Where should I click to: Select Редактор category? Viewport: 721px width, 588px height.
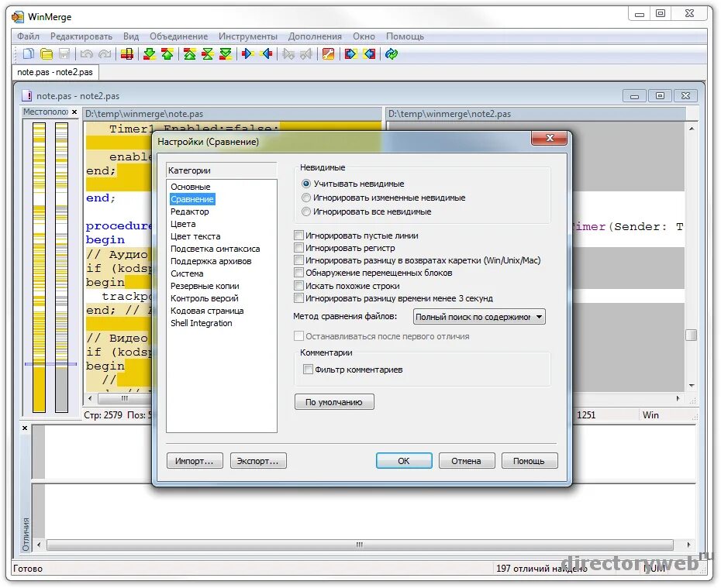(x=189, y=211)
